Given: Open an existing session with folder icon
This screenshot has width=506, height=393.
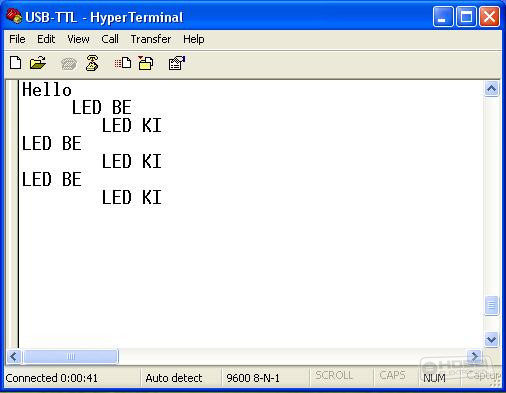Looking at the screenshot, I should coord(38,63).
